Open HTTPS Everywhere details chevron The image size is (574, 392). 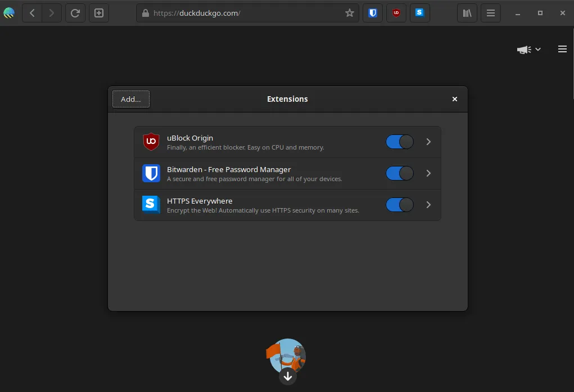point(428,205)
